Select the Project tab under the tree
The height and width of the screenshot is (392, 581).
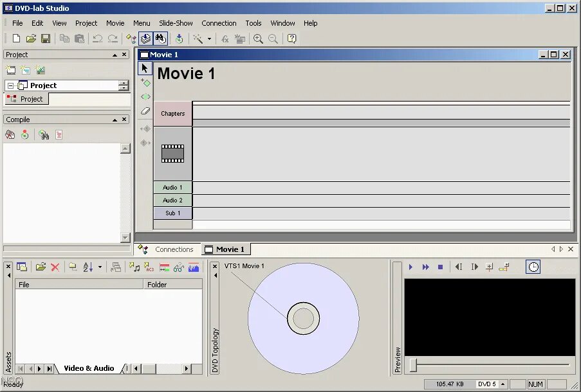pos(26,99)
